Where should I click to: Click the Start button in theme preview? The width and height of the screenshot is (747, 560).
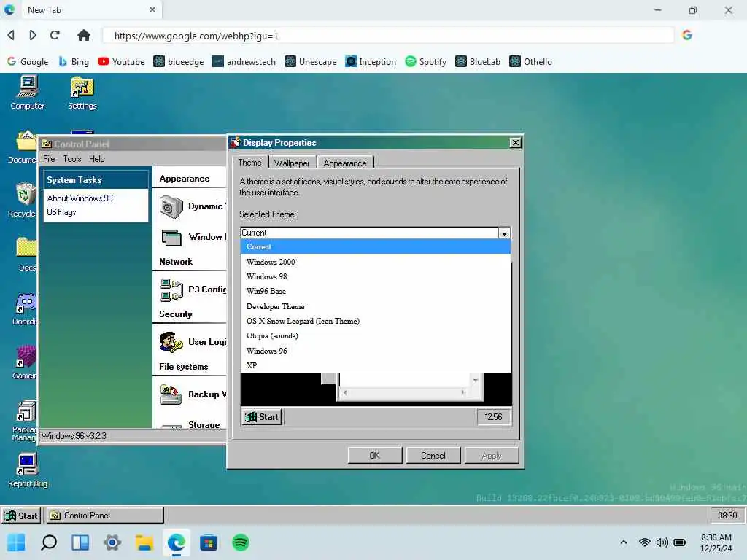pyautogui.click(x=262, y=417)
